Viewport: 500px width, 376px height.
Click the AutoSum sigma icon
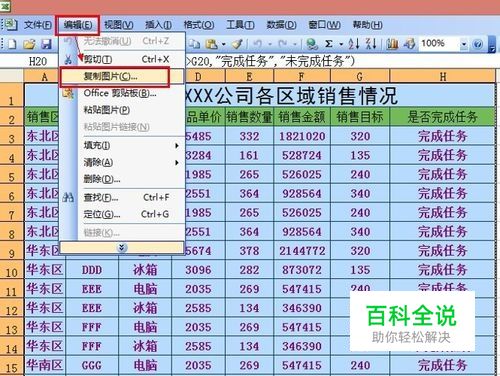(329, 44)
